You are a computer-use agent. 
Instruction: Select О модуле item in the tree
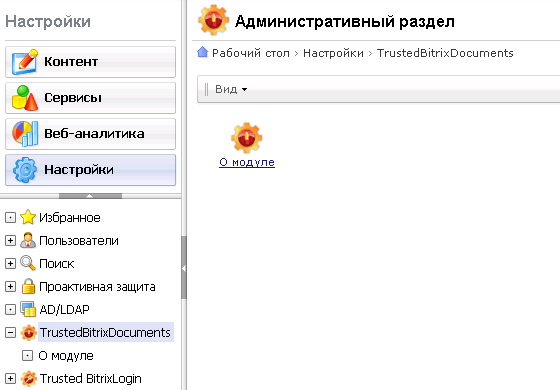[x=66, y=356]
